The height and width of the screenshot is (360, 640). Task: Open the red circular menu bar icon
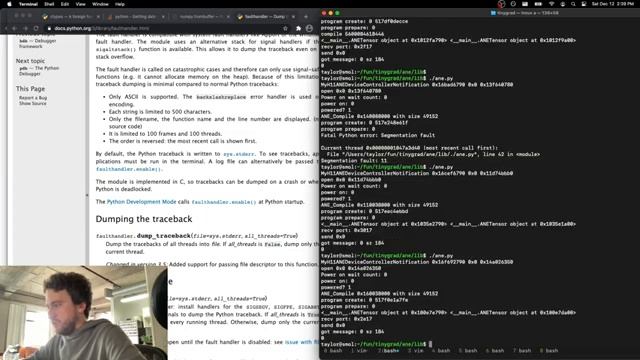[501, 4]
